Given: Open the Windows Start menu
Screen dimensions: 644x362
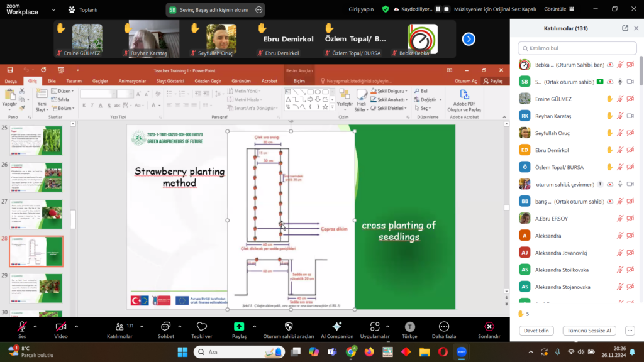Looking at the screenshot, I should click(x=183, y=352).
